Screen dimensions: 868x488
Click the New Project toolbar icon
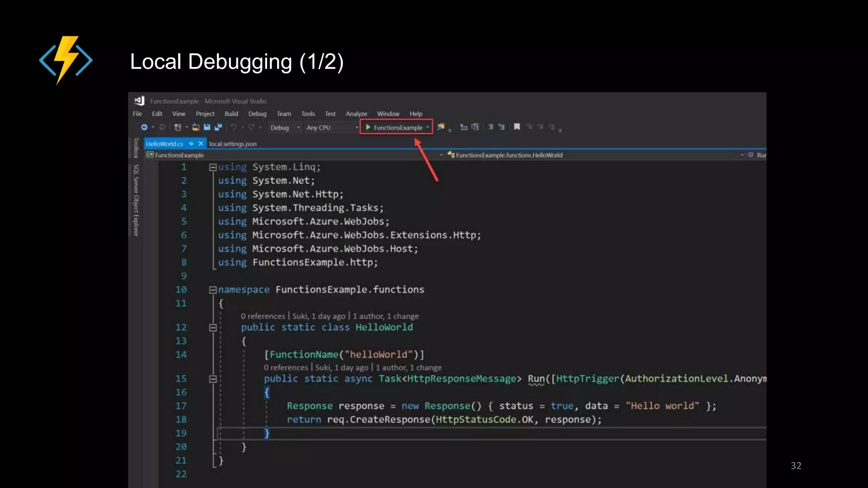pos(178,127)
